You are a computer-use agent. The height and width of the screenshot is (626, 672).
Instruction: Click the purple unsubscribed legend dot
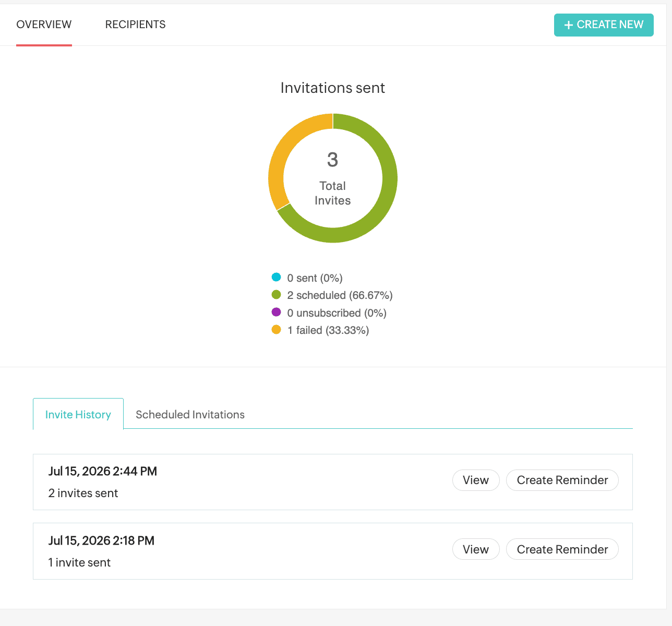tap(277, 312)
